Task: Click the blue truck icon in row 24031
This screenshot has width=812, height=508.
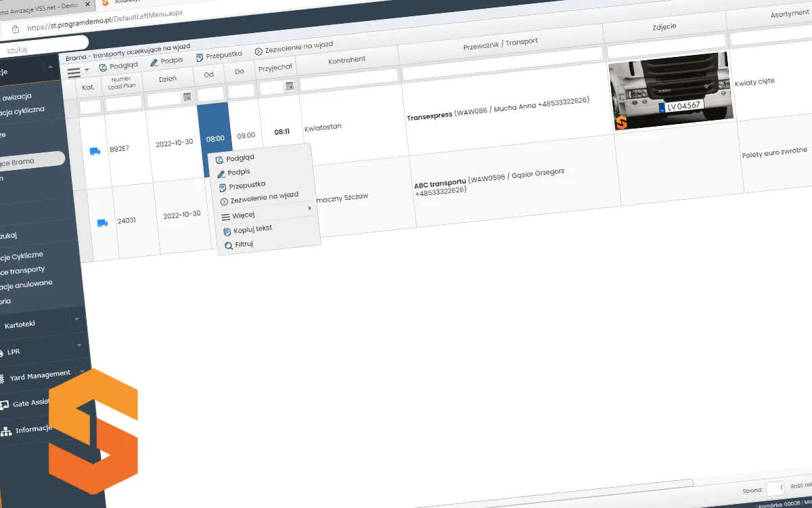Action: click(x=102, y=223)
